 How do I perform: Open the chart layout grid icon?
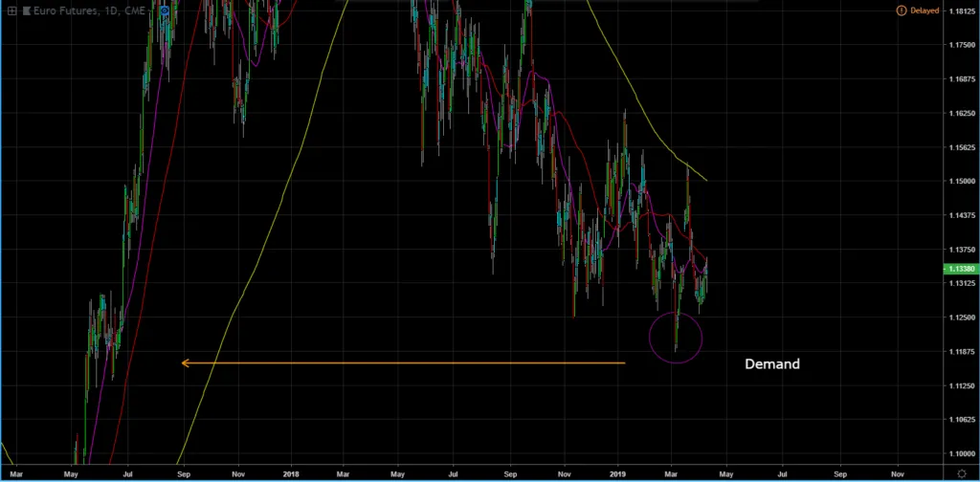coord(11,11)
